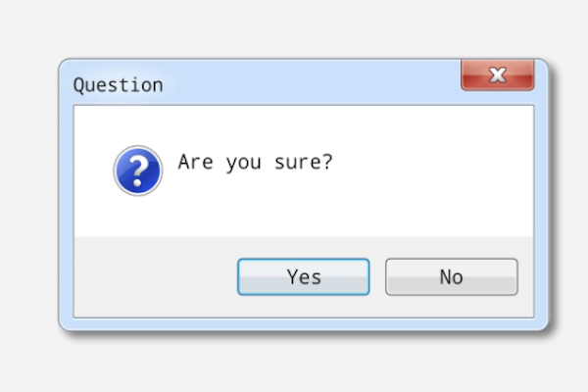This screenshot has width=588, height=392.
Task: Activate the focused Yes button
Action: click(304, 276)
